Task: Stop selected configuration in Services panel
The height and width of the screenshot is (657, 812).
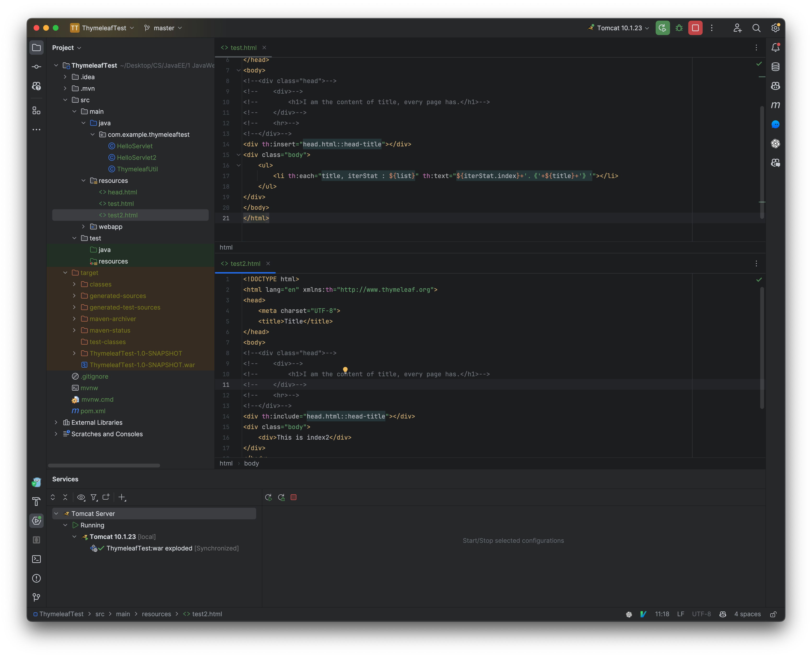Action: (x=294, y=497)
